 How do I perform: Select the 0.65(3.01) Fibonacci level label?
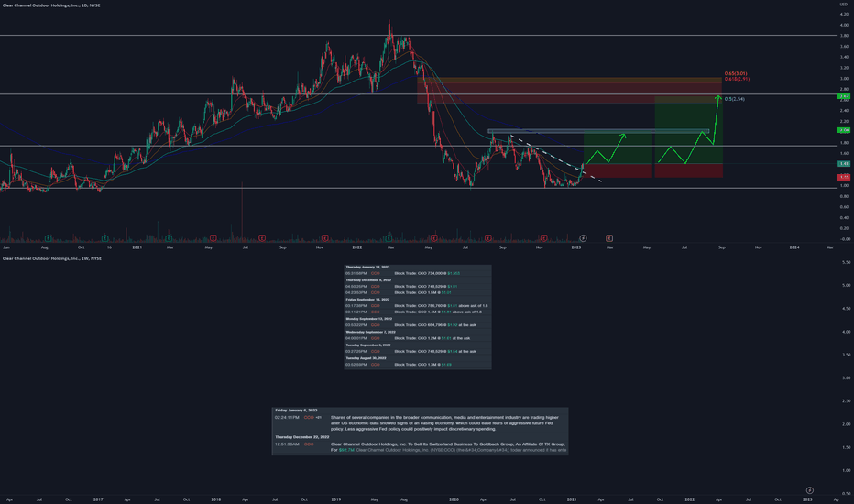point(736,73)
